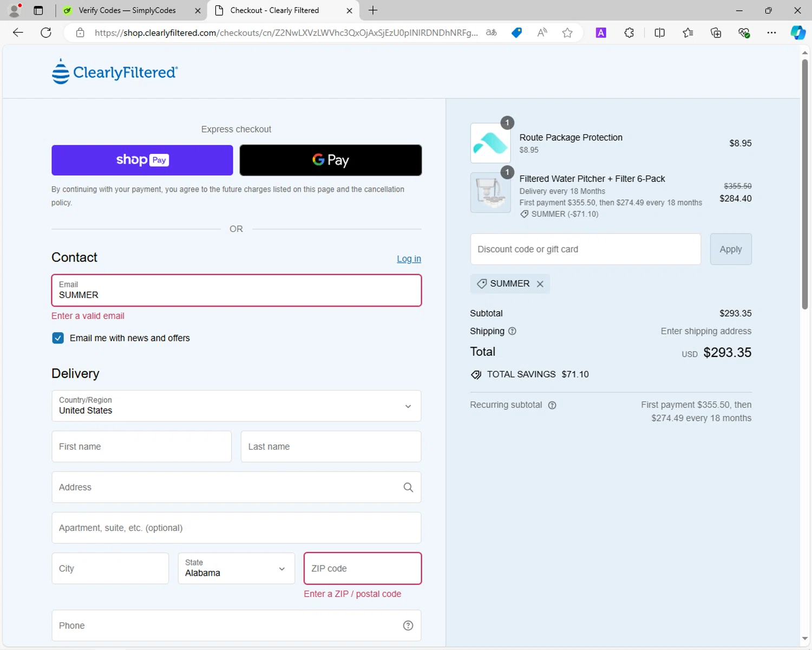
Task: Open the browser profile icon
Action: [15, 10]
